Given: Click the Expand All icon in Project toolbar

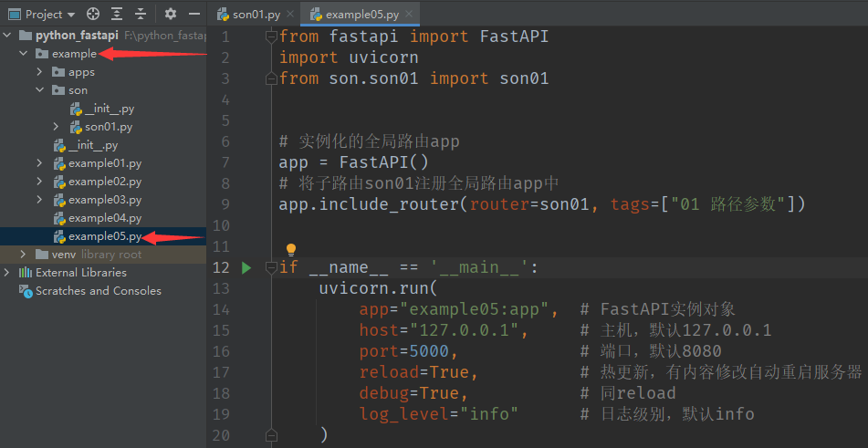Looking at the screenshot, I should pyautogui.click(x=117, y=15).
